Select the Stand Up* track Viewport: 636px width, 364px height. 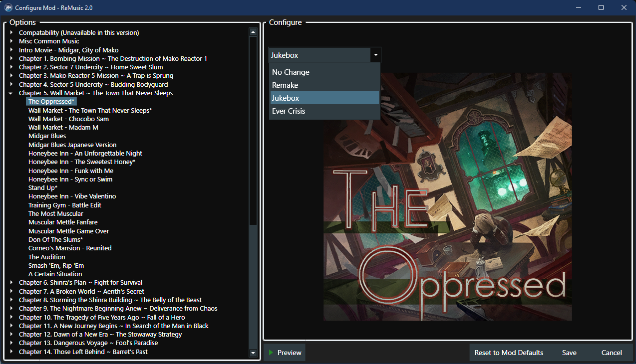pos(43,187)
